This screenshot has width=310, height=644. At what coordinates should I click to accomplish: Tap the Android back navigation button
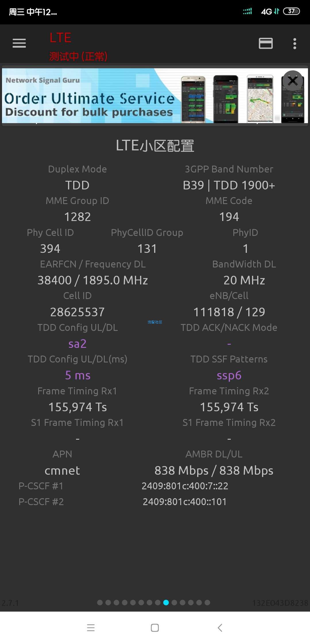220,628
